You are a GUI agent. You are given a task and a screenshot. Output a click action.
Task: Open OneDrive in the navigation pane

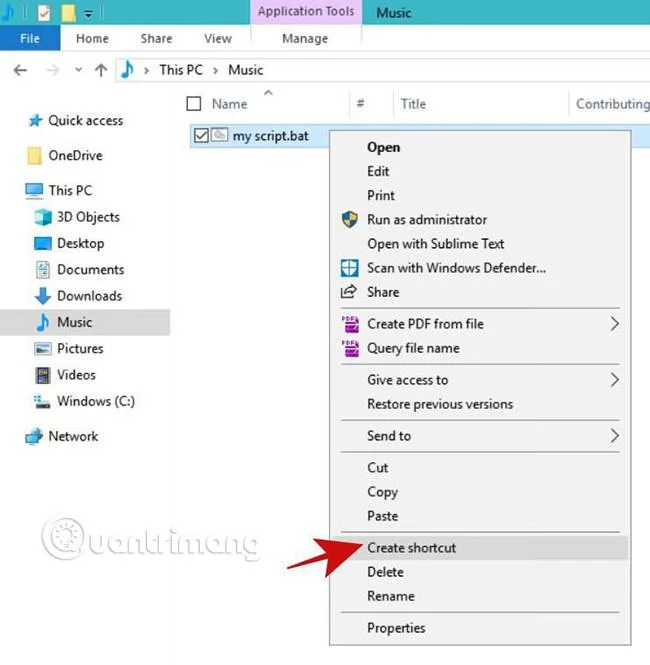click(75, 156)
